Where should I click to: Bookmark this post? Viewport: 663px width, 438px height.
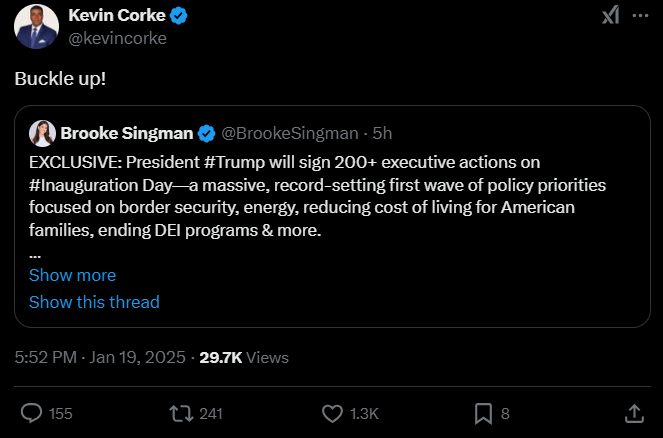(482, 412)
